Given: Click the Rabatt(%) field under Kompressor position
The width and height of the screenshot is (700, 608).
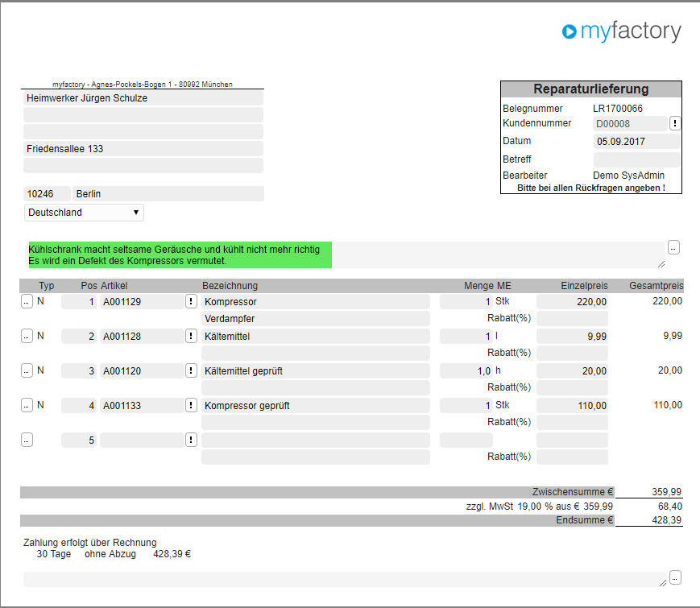Looking at the screenshot, I should (x=572, y=319).
